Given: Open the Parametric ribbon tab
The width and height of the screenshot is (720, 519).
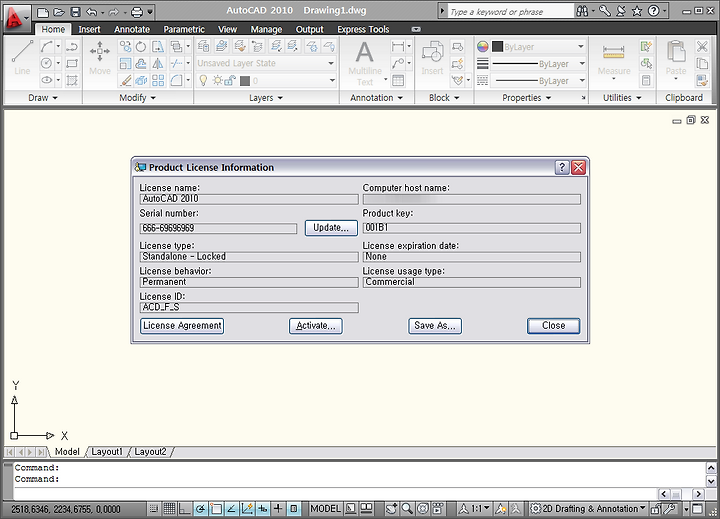Looking at the screenshot, I should pyautogui.click(x=184, y=29).
